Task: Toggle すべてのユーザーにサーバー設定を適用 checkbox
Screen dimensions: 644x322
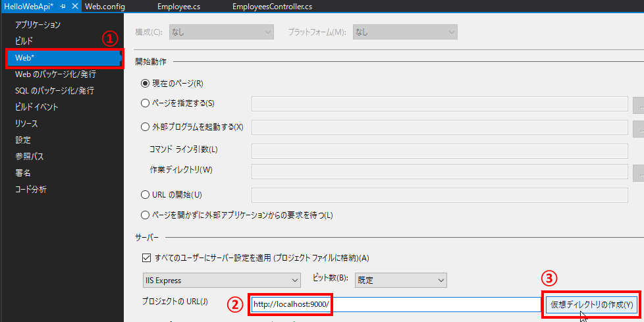Action: click(146, 258)
